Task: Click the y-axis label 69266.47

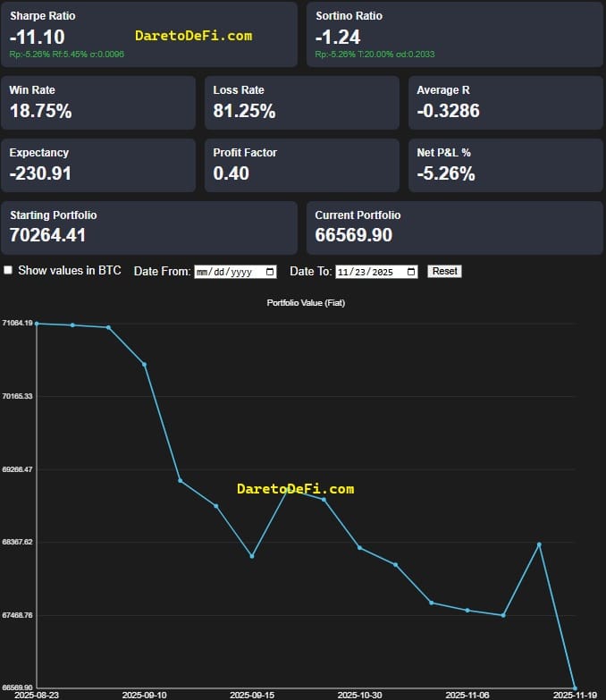Action: 17,469
